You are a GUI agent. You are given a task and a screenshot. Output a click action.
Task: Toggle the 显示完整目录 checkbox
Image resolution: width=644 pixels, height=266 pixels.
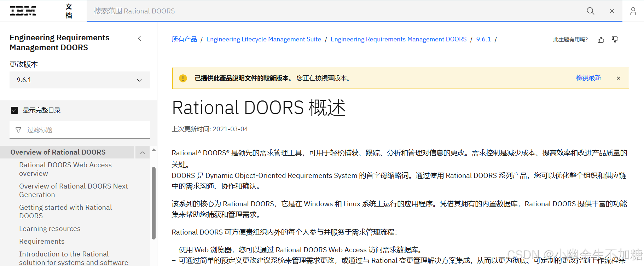pyautogui.click(x=14, y=110)
